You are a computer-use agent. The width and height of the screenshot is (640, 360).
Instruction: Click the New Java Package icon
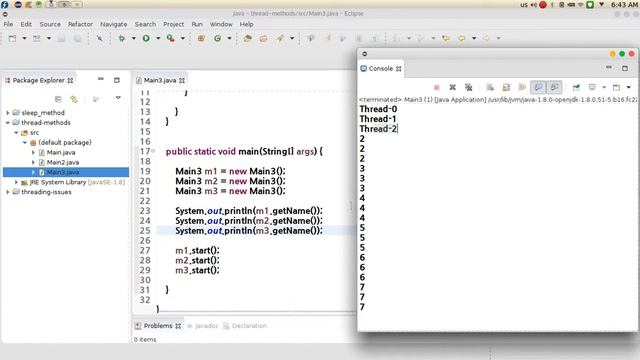point(201,38)
